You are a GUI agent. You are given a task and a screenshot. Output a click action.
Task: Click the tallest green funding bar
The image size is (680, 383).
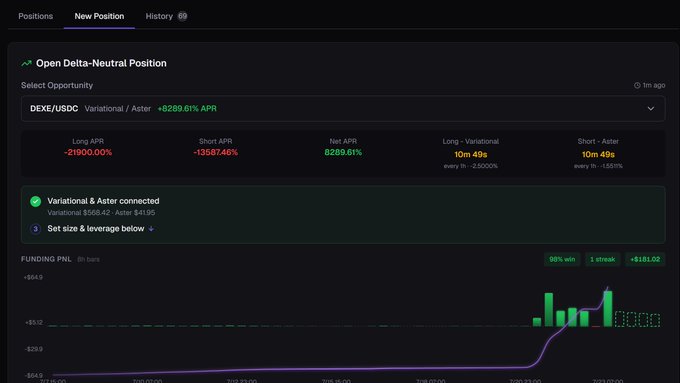(608, 308)
